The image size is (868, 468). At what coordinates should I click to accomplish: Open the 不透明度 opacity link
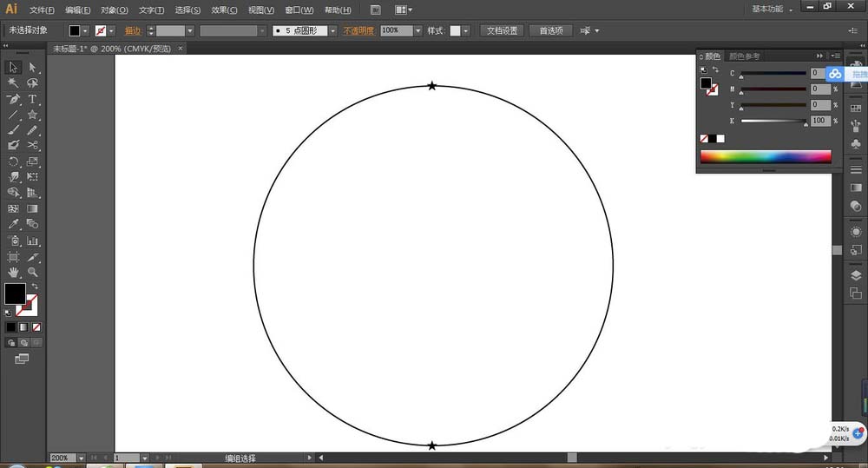[x=358, y=31]
